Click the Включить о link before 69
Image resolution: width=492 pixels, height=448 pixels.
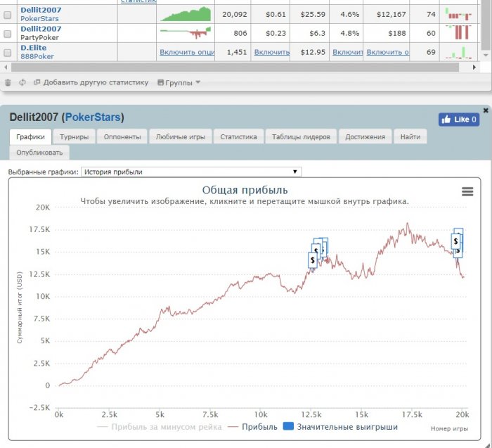388,52
